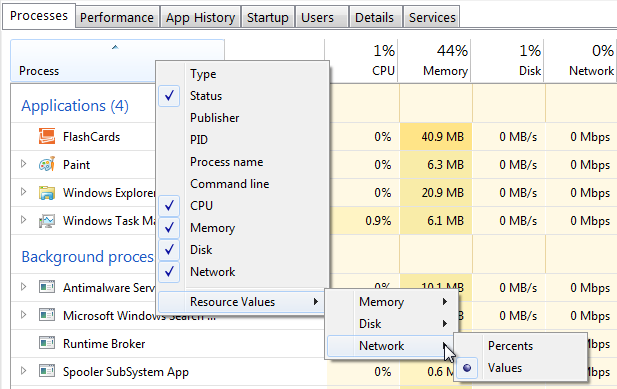Image resolution: width=617 pixels, height=389 pixels.
Task: Click the Background processes group heading
Action: [x=87, y=256]
